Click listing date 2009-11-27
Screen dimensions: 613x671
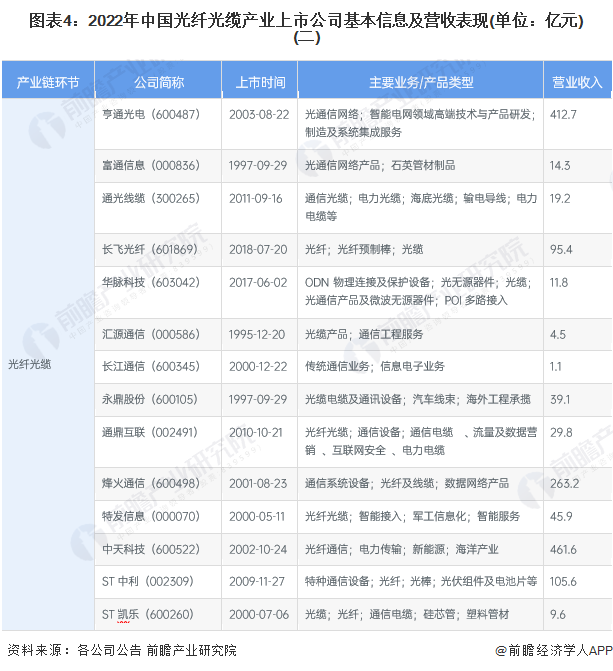(x=257, y=581)
